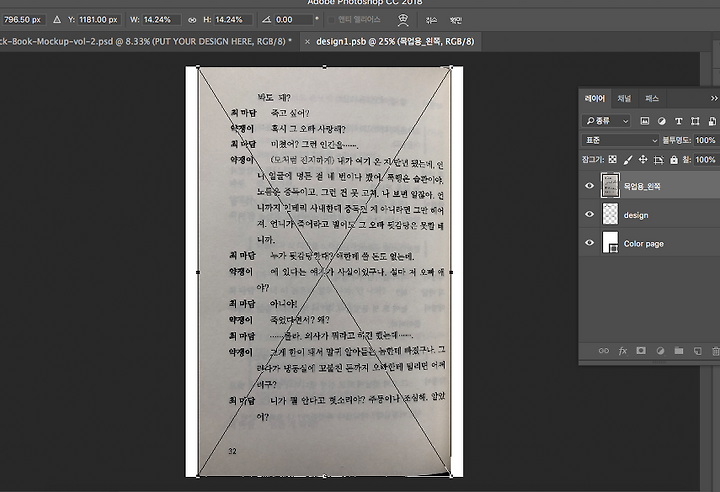Image resolution: width=720 pixels, height=492 pixels.
Task: Tick the 앤티 앨리어스 anti-alias checkbox
Action: (x=331, y=20)
